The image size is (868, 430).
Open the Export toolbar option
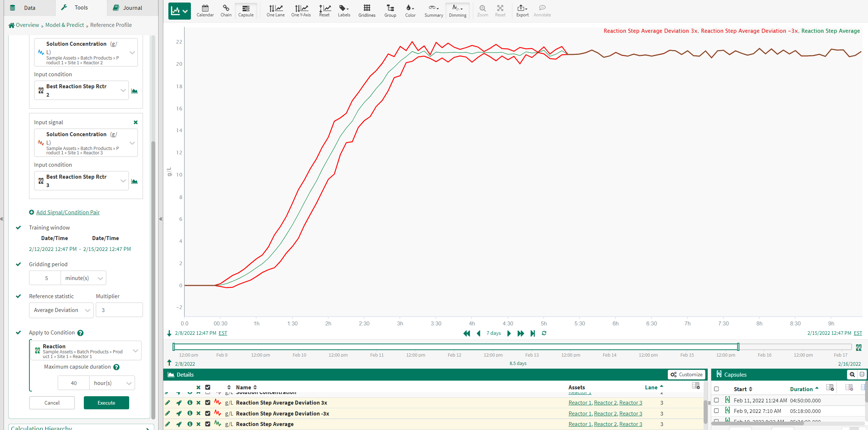coord(522,11)
